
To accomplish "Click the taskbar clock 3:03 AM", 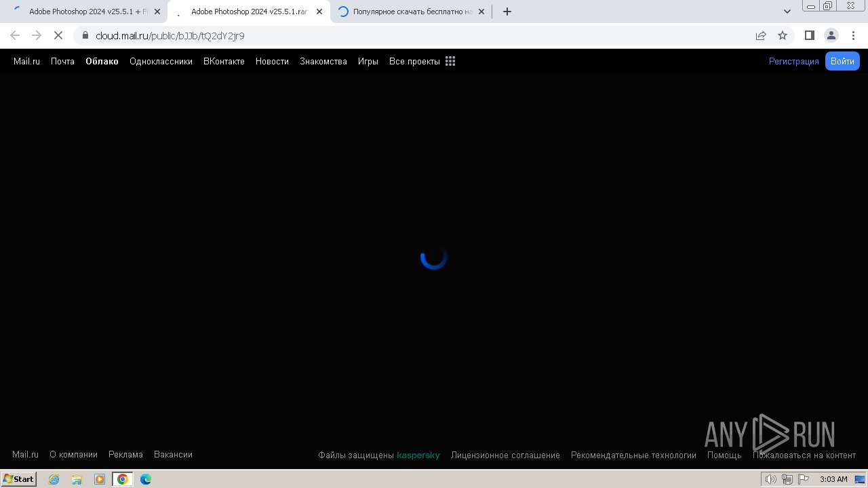I will [833, 479].
